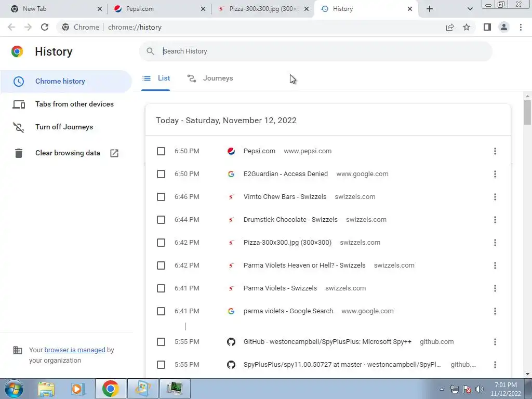
Task: Select Chrome history in sidebar
Action: click(66, 82)
